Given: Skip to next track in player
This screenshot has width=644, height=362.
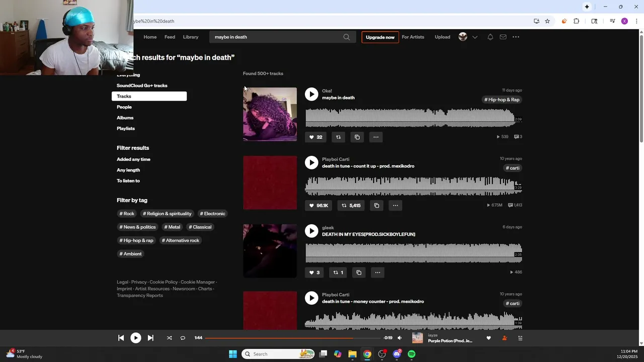Looking at the screenshot, I should 150,338.
